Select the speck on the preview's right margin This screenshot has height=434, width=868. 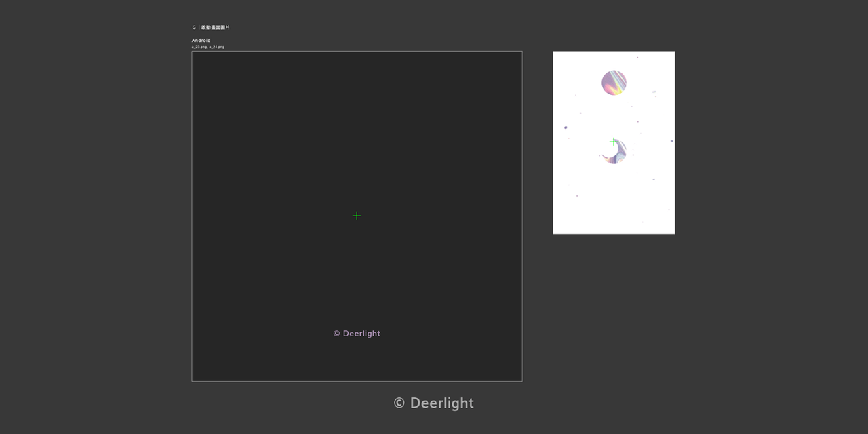(x=671, y=141)
